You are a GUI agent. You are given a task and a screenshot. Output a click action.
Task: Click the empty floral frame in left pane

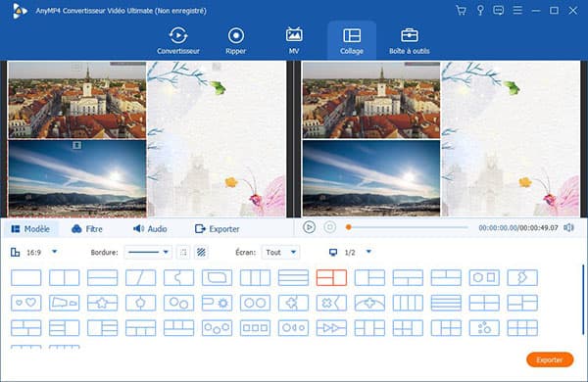tap(217, 139)
